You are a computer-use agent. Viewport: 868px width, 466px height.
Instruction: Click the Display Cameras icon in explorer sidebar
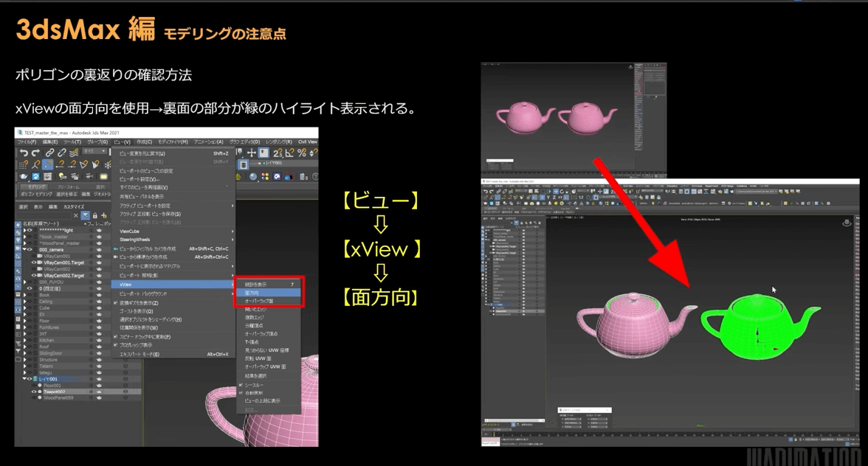tap(18, 247)
